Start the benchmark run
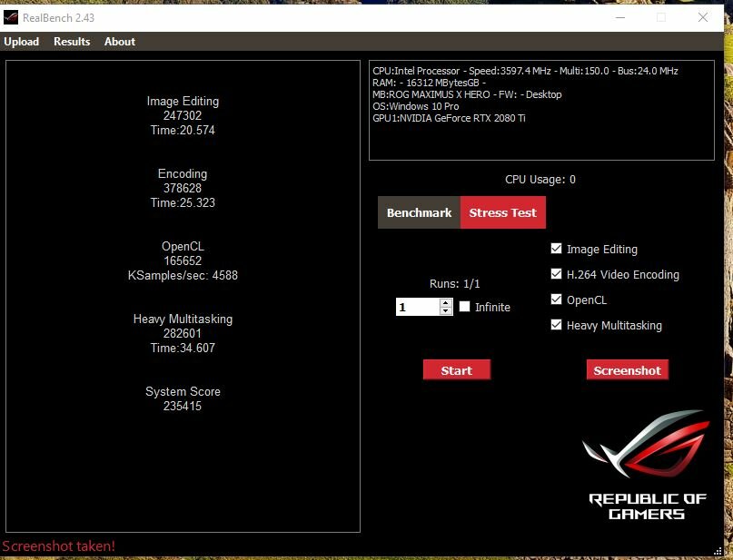733x560 pixels. [x=457, y=370]
